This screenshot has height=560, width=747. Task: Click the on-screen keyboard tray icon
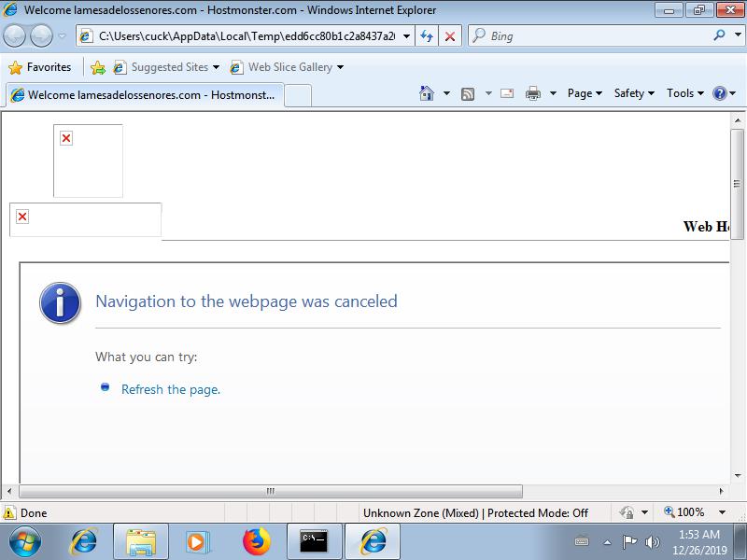pos(582,541)
